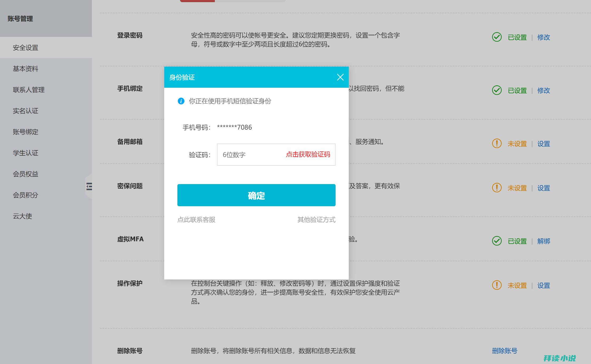
Task: Open 实名认证 in the sidebar
Action: point(46,111)
